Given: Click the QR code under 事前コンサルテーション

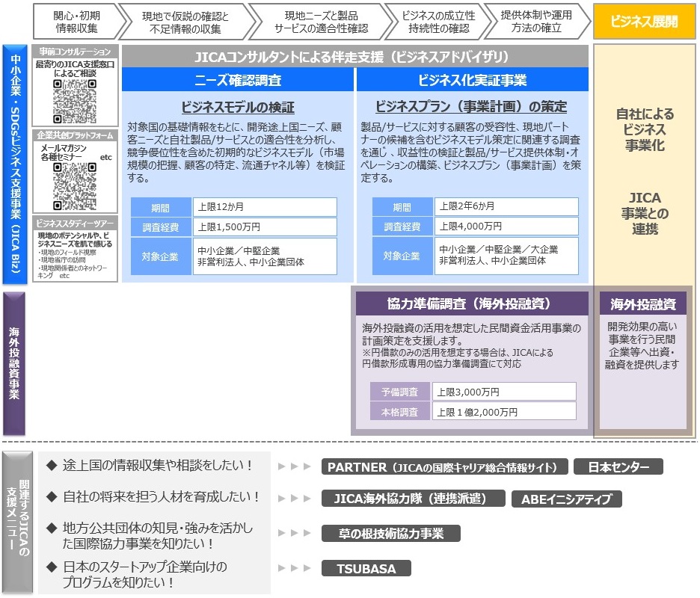Looking at the screenshot, I should pyautogui.click(x=75, y=102).
